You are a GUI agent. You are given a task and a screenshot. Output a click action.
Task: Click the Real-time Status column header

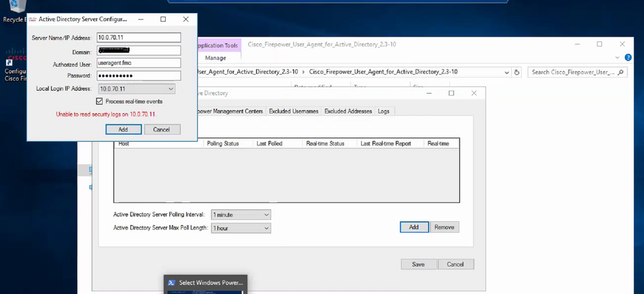click(x=330, y=143)
